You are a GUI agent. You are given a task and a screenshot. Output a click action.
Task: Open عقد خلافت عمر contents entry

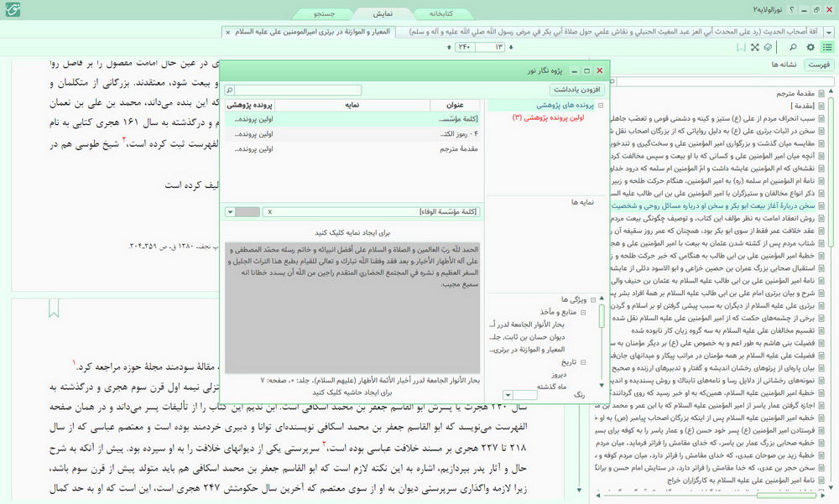point(714,231)
